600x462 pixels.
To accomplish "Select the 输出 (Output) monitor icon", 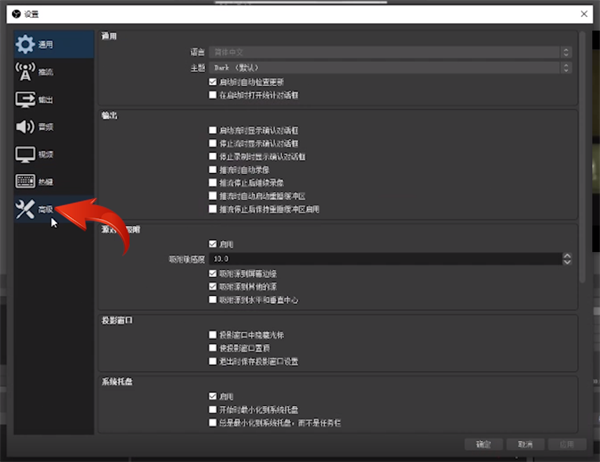I will [x=25, y=100].
